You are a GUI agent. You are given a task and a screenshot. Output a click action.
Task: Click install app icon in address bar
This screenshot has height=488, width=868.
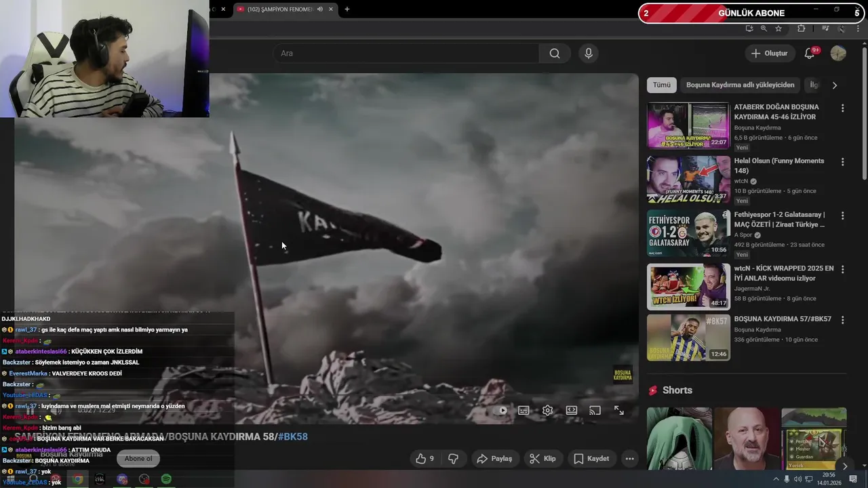point(749,28)
